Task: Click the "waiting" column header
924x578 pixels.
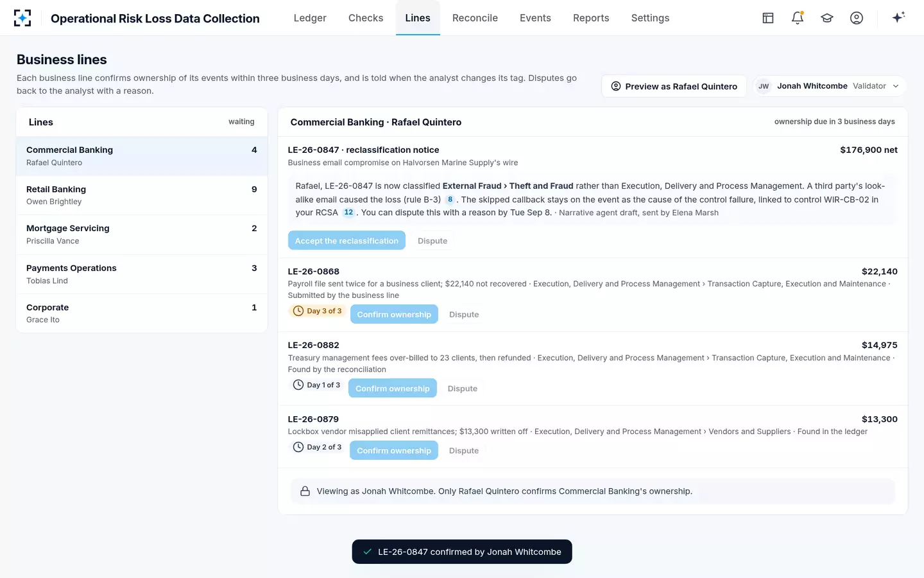Action: (241, 122)
